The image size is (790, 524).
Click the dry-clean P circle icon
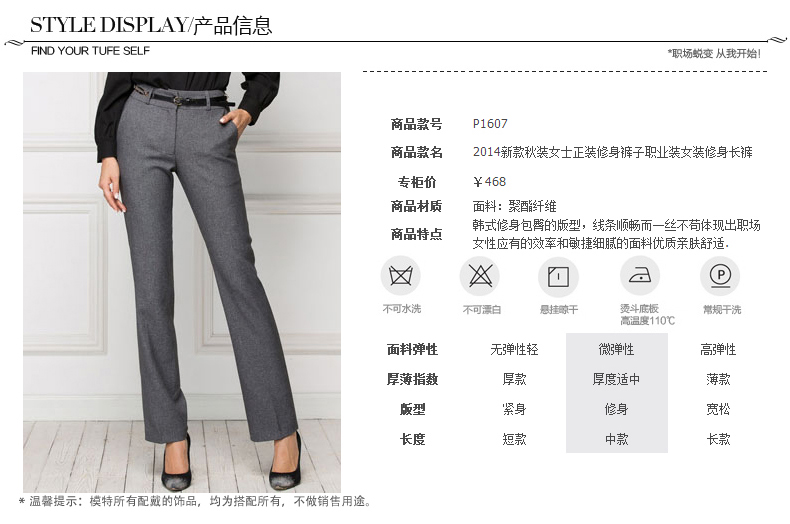click(720, 276)
